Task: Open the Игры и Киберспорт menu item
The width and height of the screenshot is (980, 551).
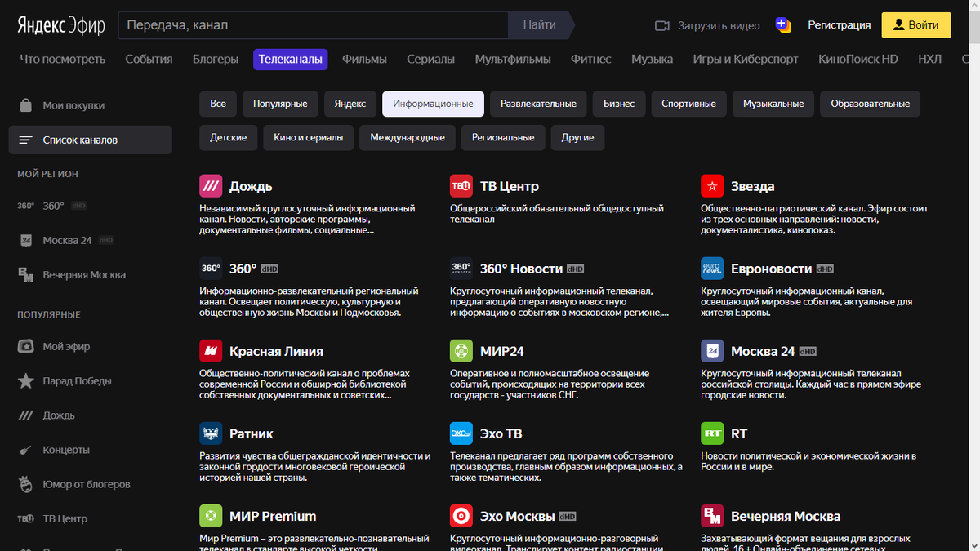Action: click(x=746, y=59)
